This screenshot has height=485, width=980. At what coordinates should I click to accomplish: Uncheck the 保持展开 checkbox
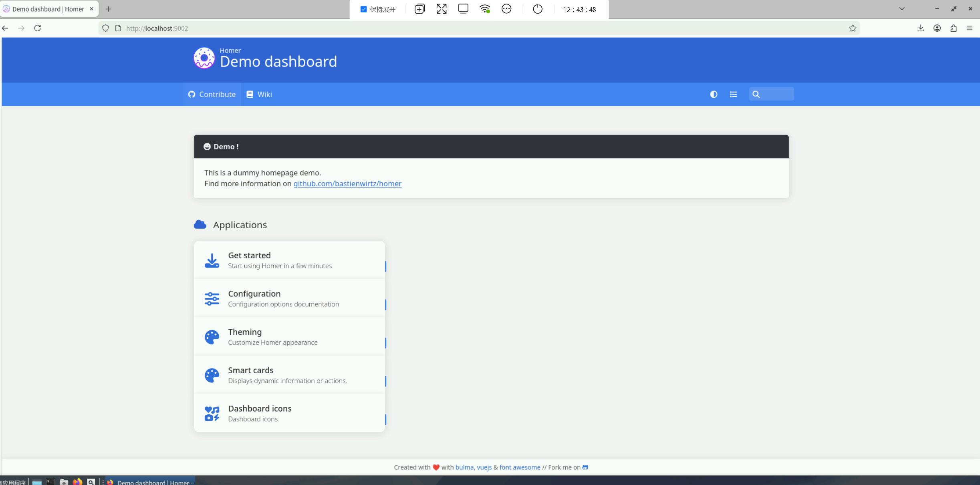pos(363,9)
